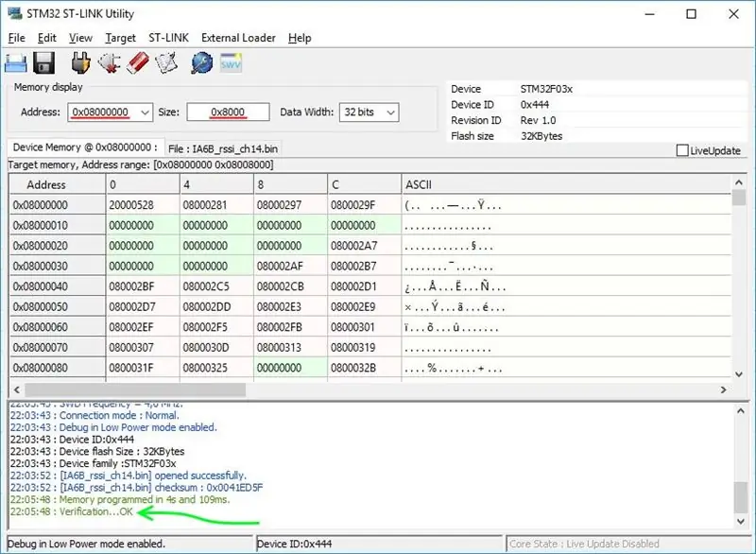Select the cell with value 0800032B

pyautogui.click(x=365, y=368)
